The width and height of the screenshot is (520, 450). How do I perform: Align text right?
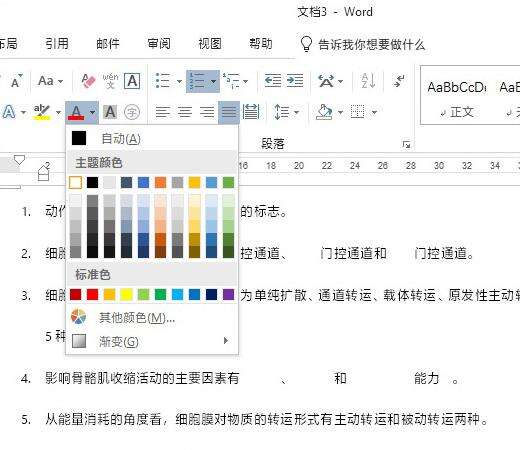207,112
